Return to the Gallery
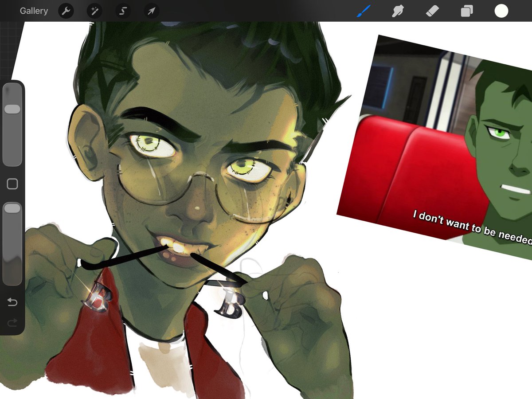 click(34, 11)
